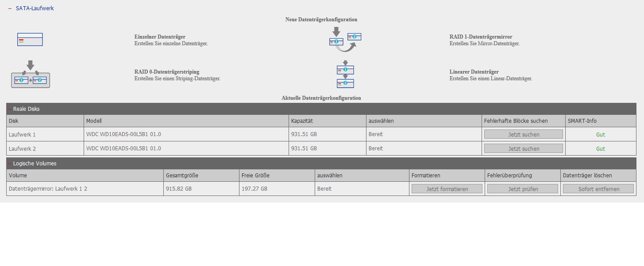Click the RAID 1 mirror disk icon

pos(345,39)
